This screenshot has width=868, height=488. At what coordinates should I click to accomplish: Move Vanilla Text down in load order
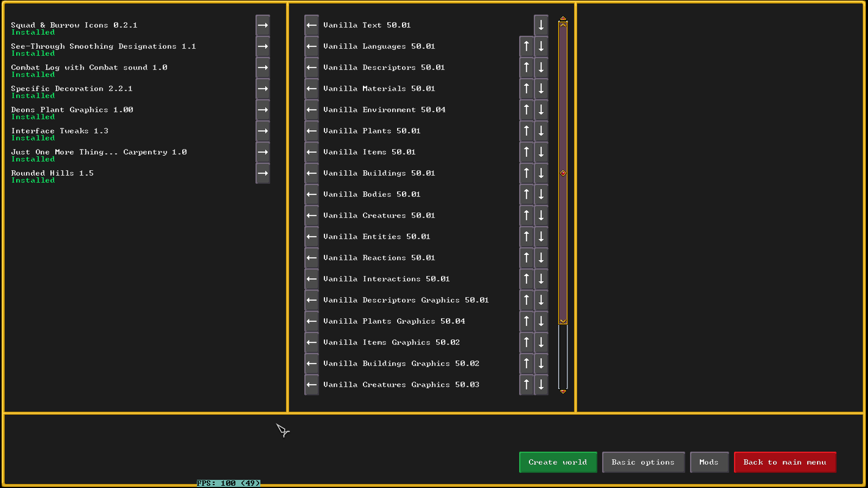pos(541,25)
